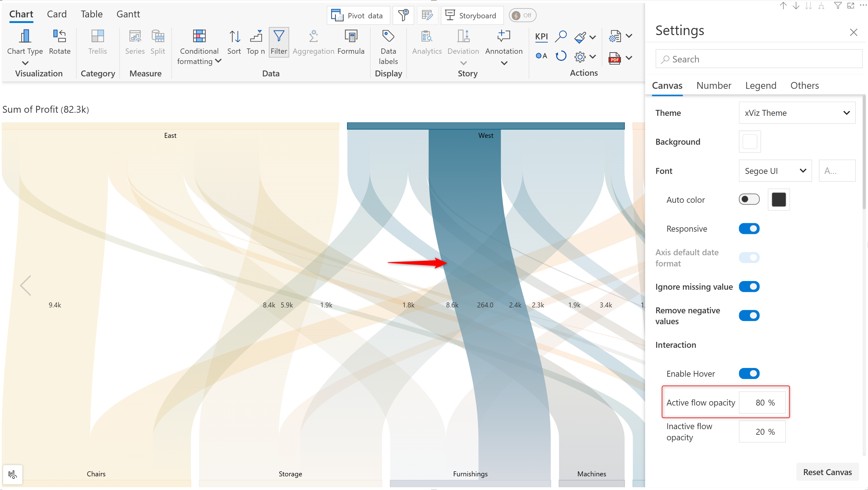Click the KPI icon
This screenshot has width=868, height=490.
(541, 36)
